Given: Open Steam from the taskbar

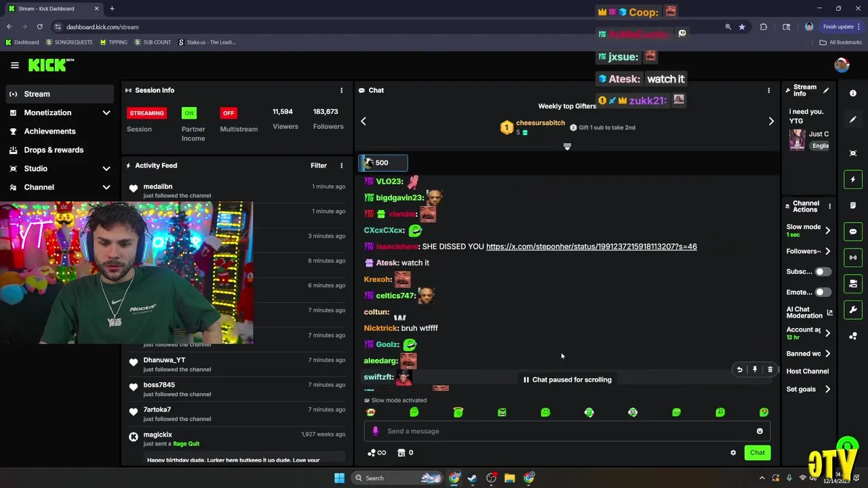Looking at the screenshot, I should 472,478.
